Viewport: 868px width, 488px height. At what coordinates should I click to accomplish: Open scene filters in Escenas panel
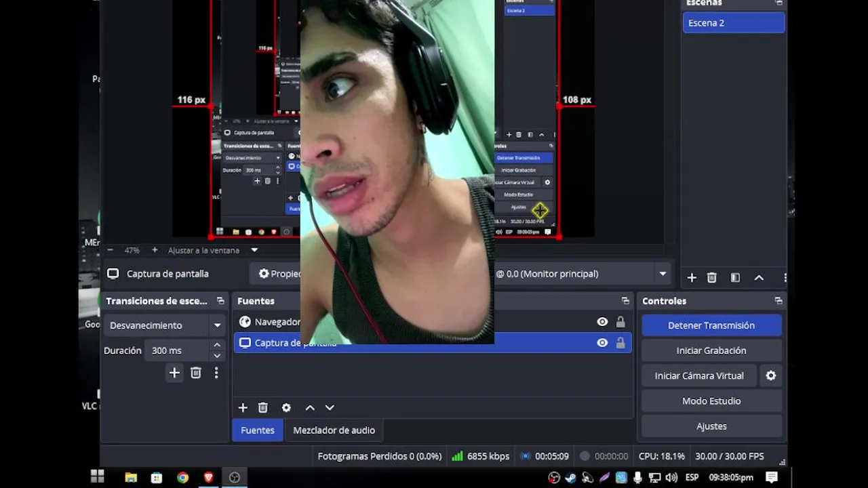coord(735,277)
